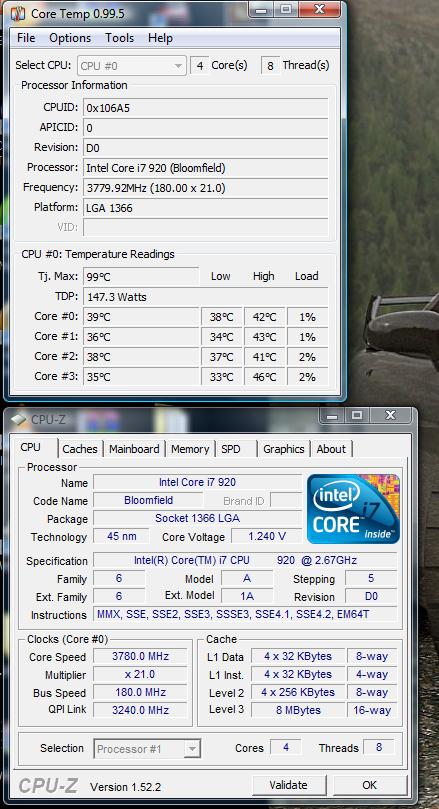Viewport: 439px width, 809px height.
Task: Open the Tools menu in Core Temp
Action: 120,38
